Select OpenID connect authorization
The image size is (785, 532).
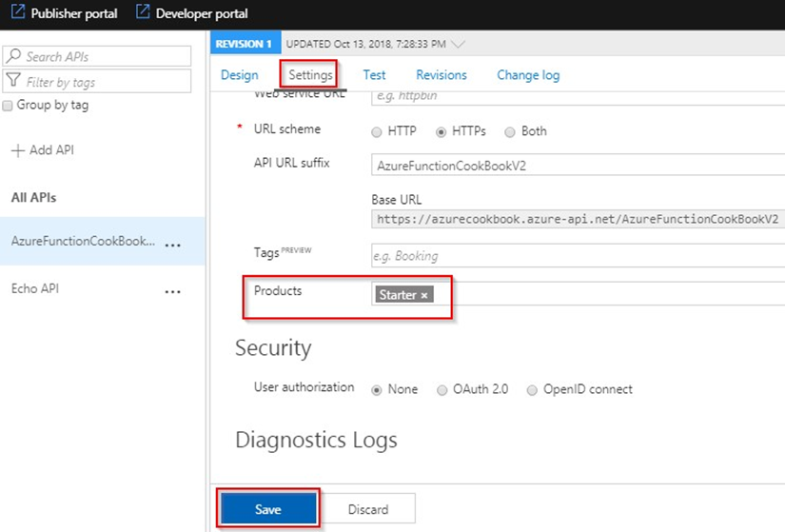[x=533, y=389]
